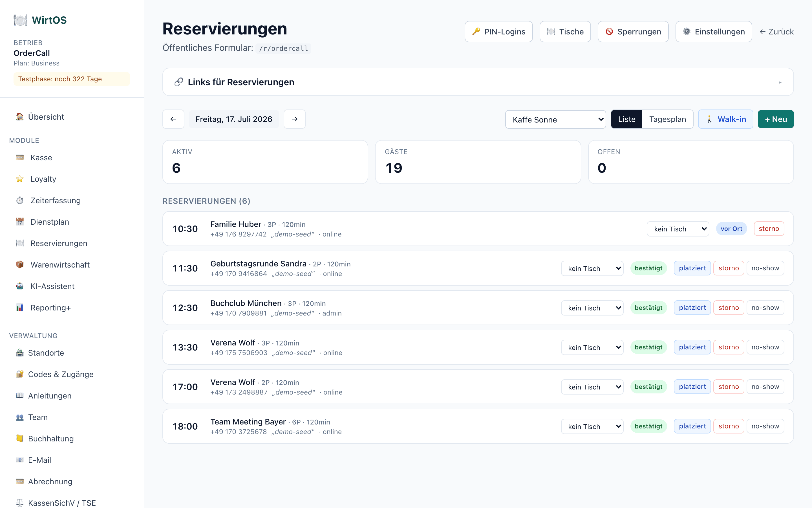This screenshot has height=508, width=812.
Task: Open table dropdown for Team Meeting Bayer
Action: click(592, 426)
